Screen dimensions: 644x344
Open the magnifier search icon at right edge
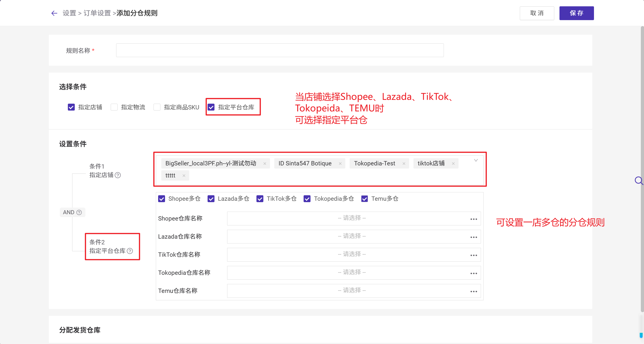coord(639,181)
